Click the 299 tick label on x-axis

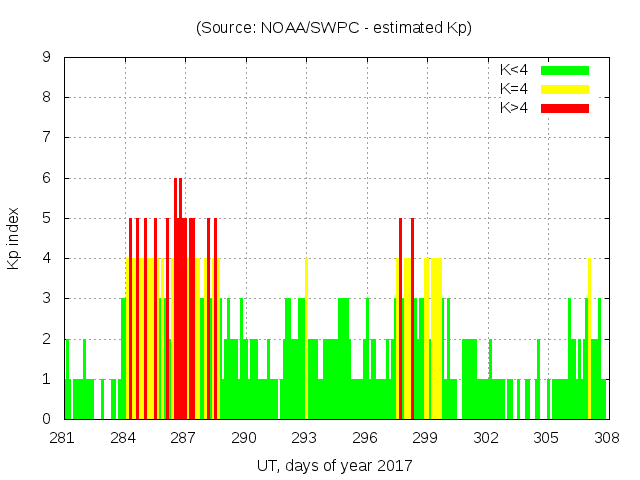tap(426, 438)
